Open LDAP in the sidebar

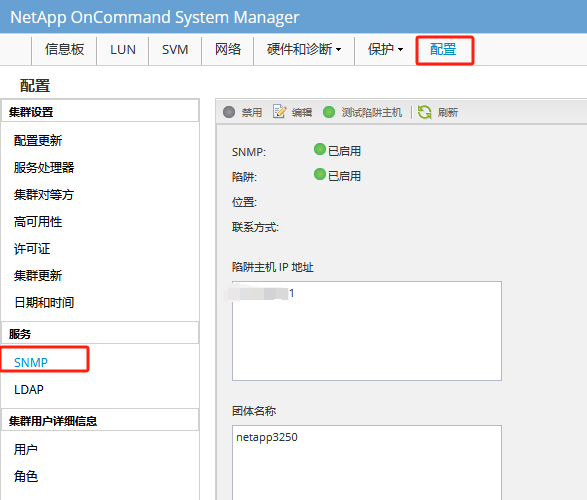click(28, 390)
